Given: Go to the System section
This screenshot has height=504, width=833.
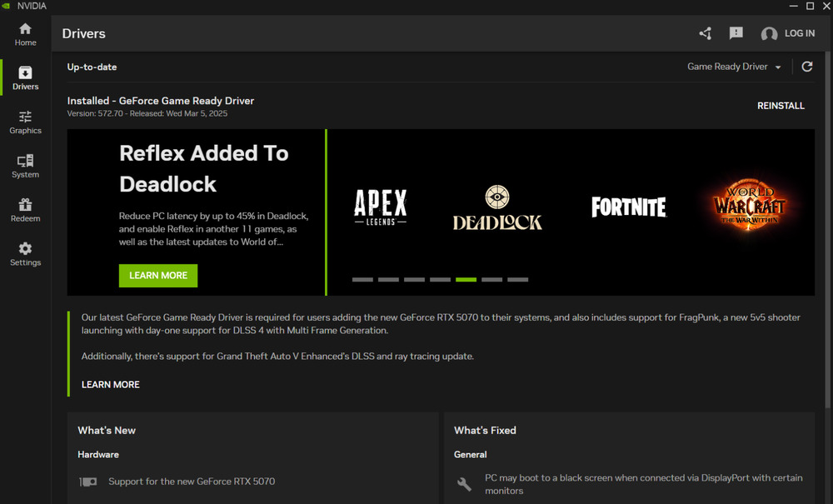Looking at the screenshot, I should click(25, 167).
